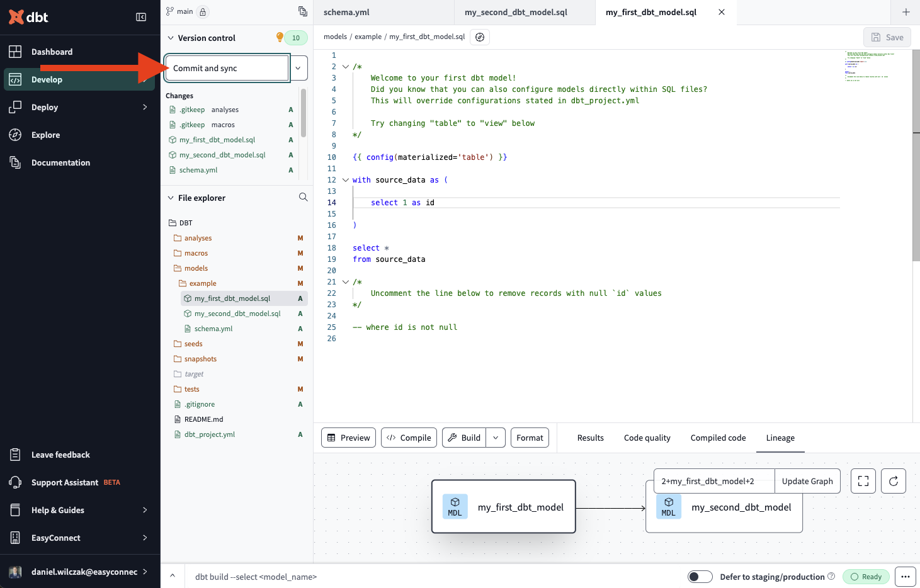Fold the comment block at line 21

[x=346, y=282]
